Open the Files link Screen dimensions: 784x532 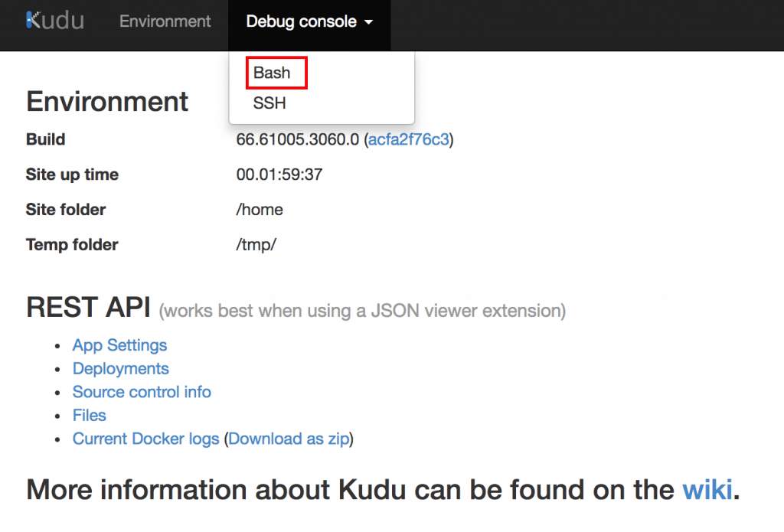pyautogui.click(x=89, y=416)
